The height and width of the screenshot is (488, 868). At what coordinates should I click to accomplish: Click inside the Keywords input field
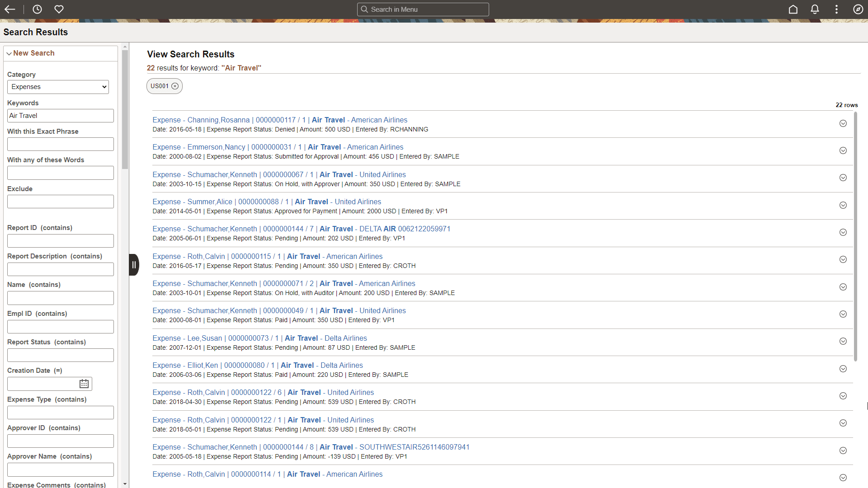tap(60, 115)
